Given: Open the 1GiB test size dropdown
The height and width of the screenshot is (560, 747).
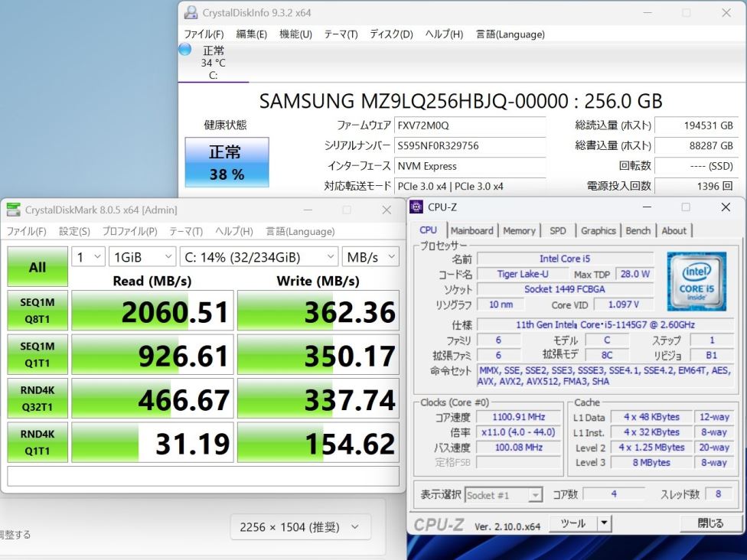Looking at the screenshot, I should point(142,257).
